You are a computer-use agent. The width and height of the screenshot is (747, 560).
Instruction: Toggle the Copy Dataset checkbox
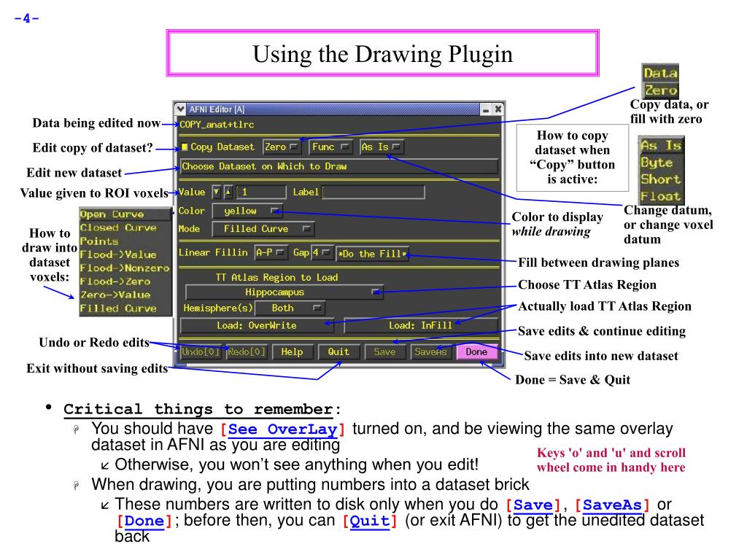(185, 147)
